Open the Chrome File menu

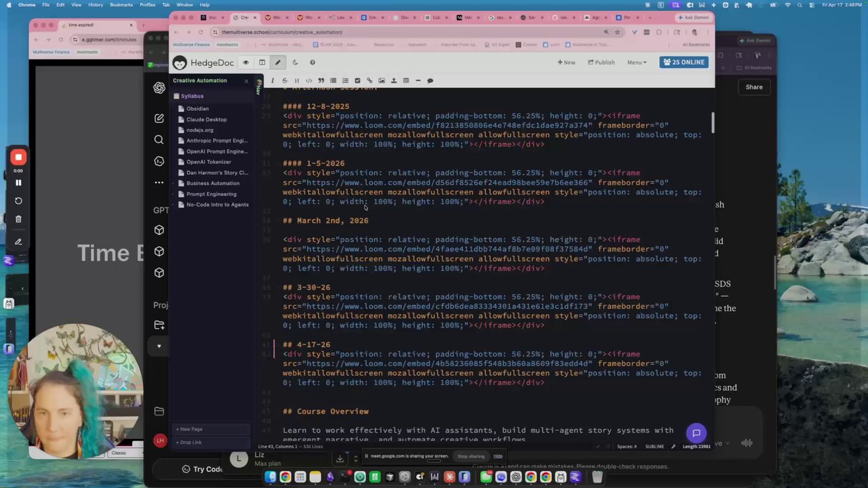[x=45, y=5]
